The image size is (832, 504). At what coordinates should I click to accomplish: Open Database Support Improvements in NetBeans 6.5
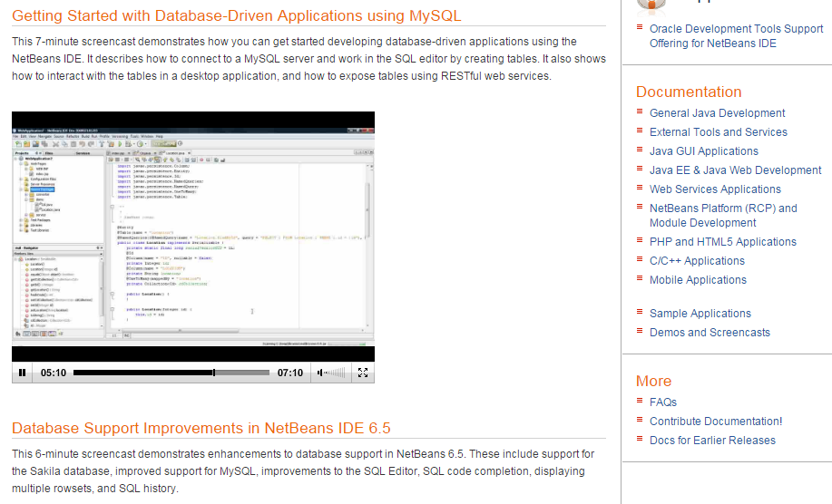[201, 428]
